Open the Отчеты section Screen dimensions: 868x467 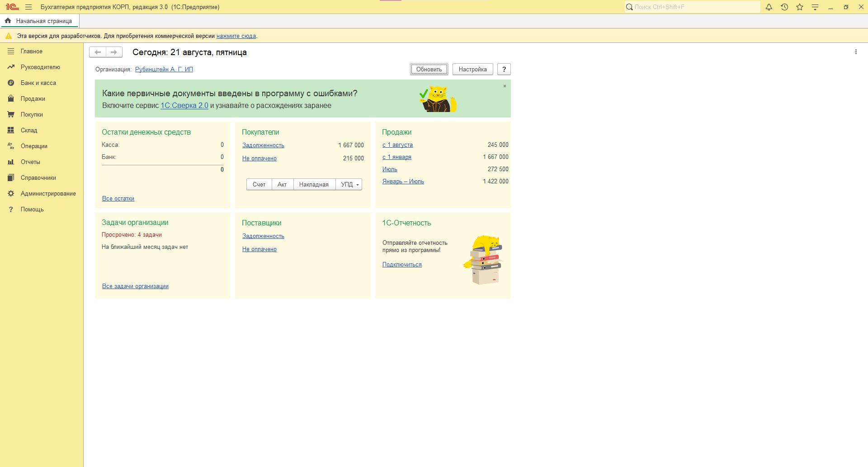tap(30, 162)
